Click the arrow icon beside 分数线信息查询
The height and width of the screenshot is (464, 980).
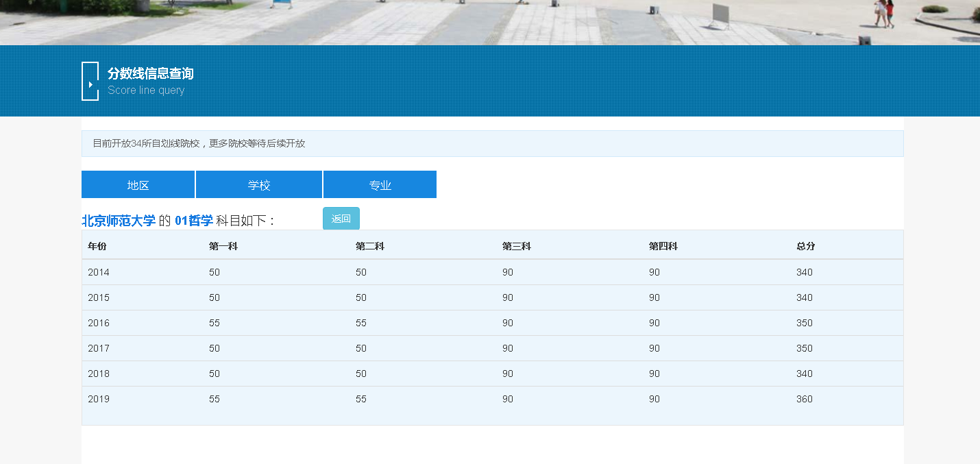click(x=90, y=82)
